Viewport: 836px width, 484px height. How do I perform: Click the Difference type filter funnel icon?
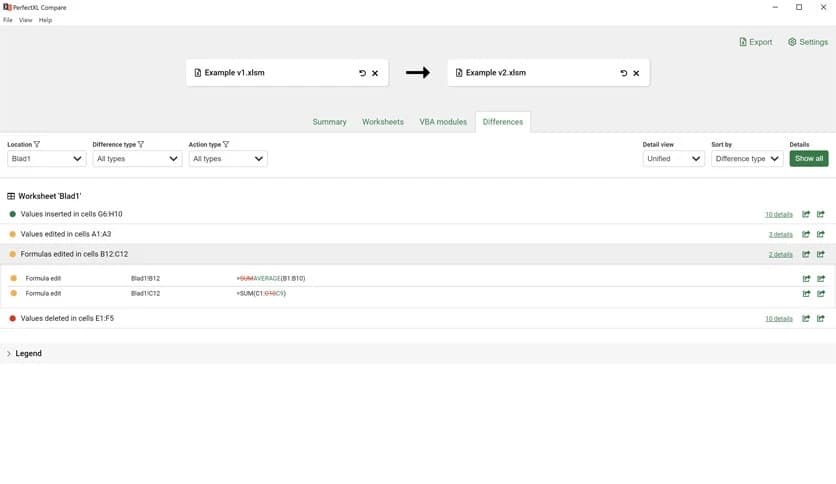(141, 144)
